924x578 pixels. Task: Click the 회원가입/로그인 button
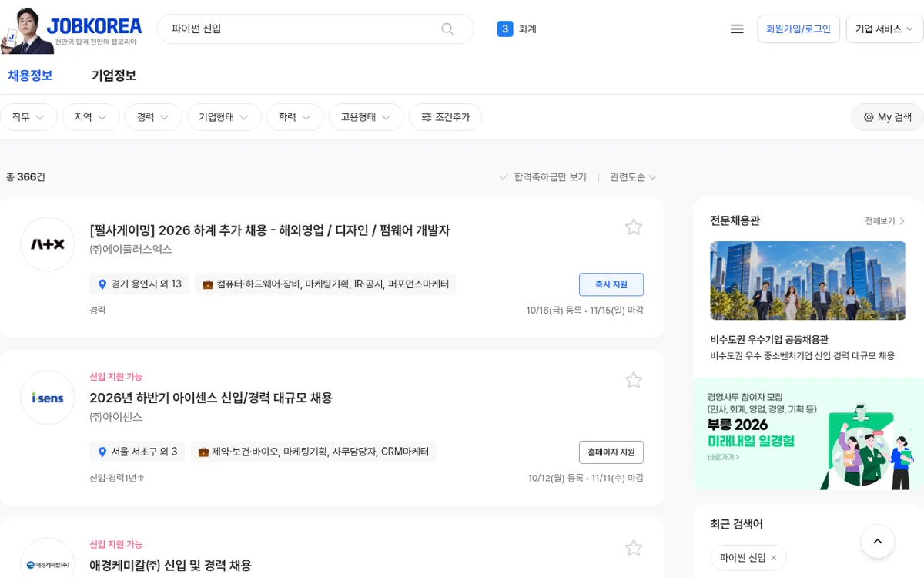tap(798, 29)
